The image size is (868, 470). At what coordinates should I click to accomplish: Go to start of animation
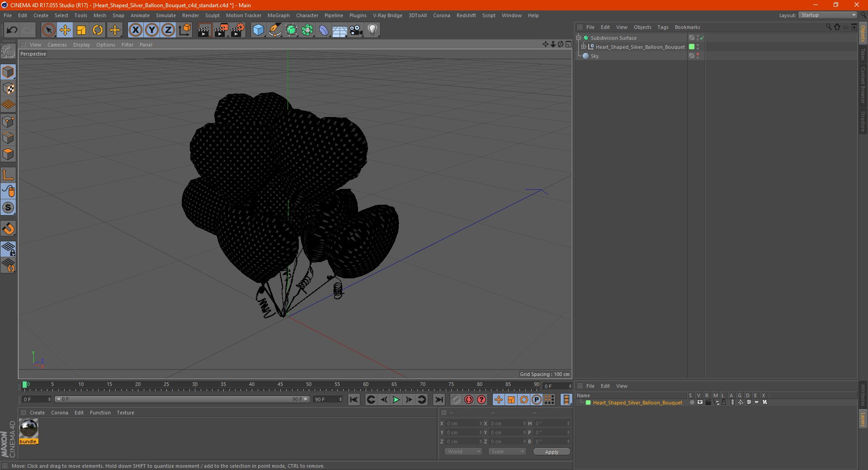click(354, 399)
